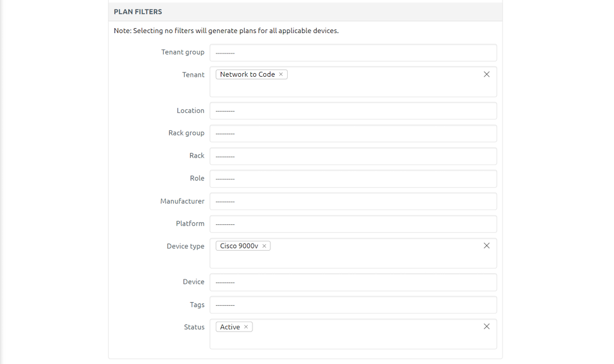Viewport: 614px width, 364px height.
Task: Clear the Device type field using its X icon
Action: point(486,245)
